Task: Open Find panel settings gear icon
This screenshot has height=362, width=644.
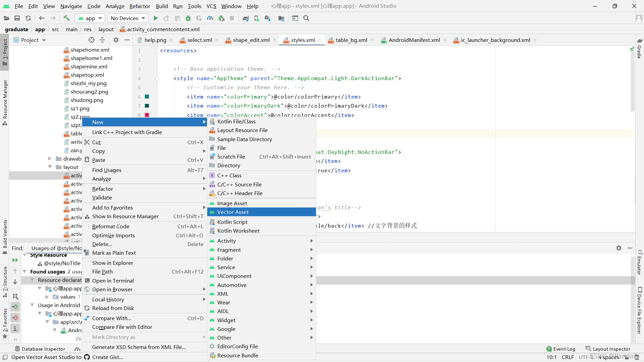Action: pos(619,248)
